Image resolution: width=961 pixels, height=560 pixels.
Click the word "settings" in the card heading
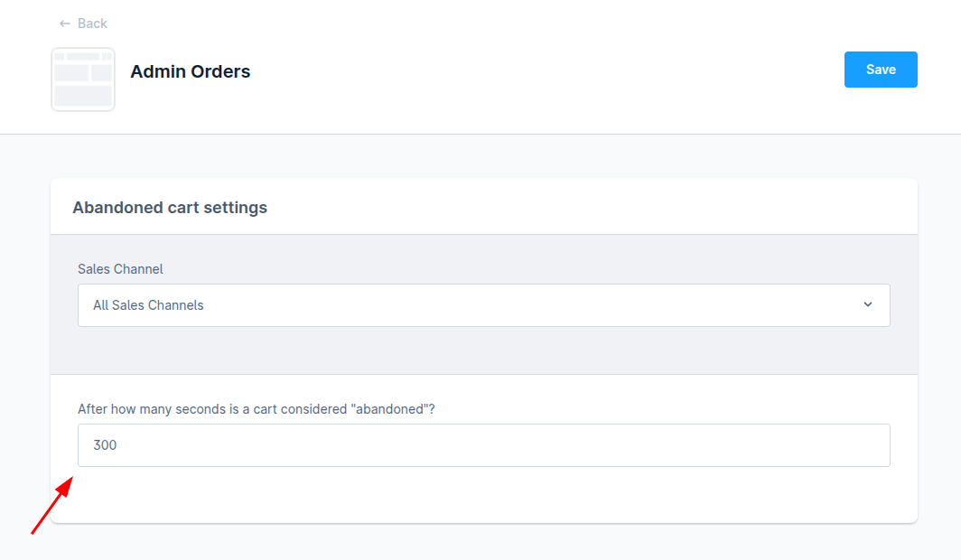pyautogui.click(x=237, y=208)
